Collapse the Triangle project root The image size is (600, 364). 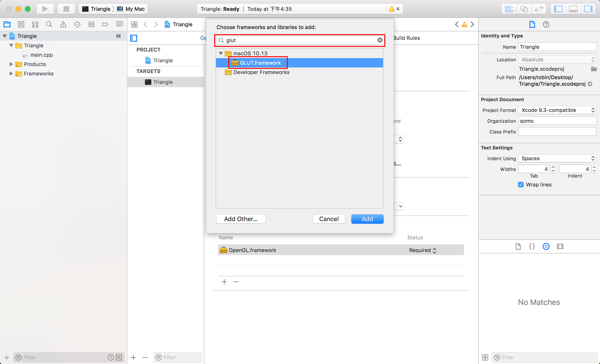tap(5, 36)
